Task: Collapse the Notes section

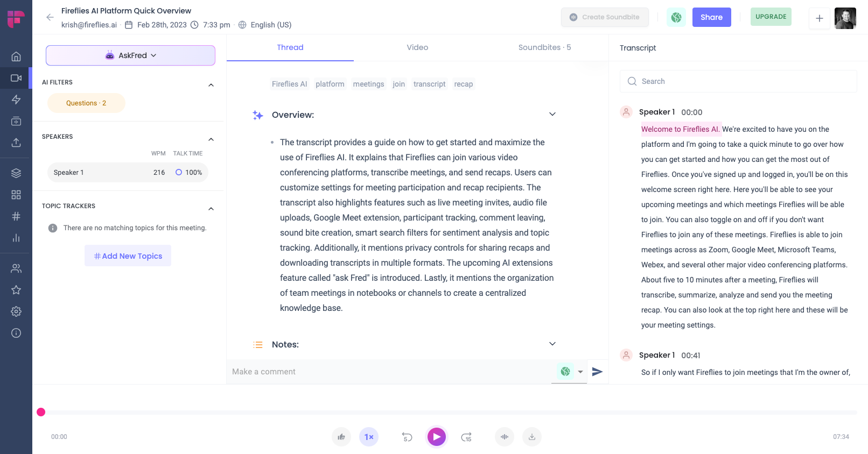Action: click(552, 344)
